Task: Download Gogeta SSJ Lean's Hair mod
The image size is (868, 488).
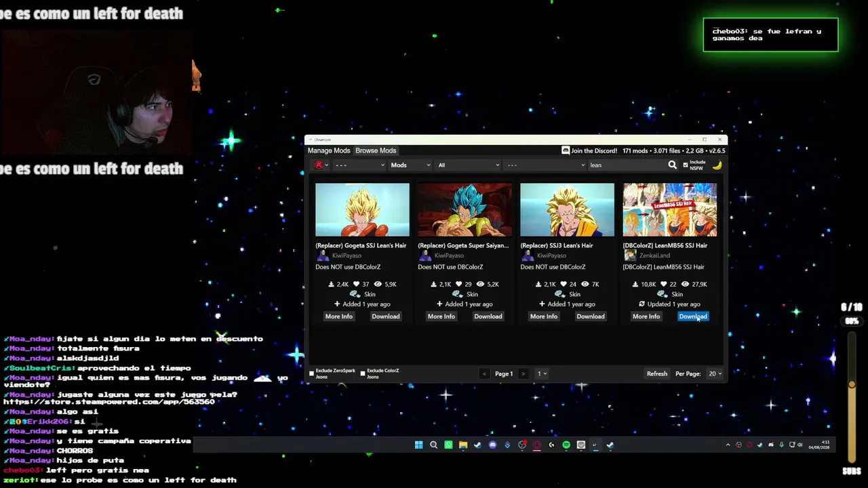Action: (x=386, y=317)
